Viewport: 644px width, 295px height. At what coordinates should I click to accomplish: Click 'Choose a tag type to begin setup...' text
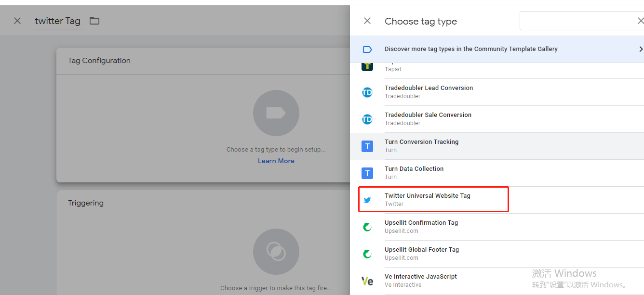point(276,150)
